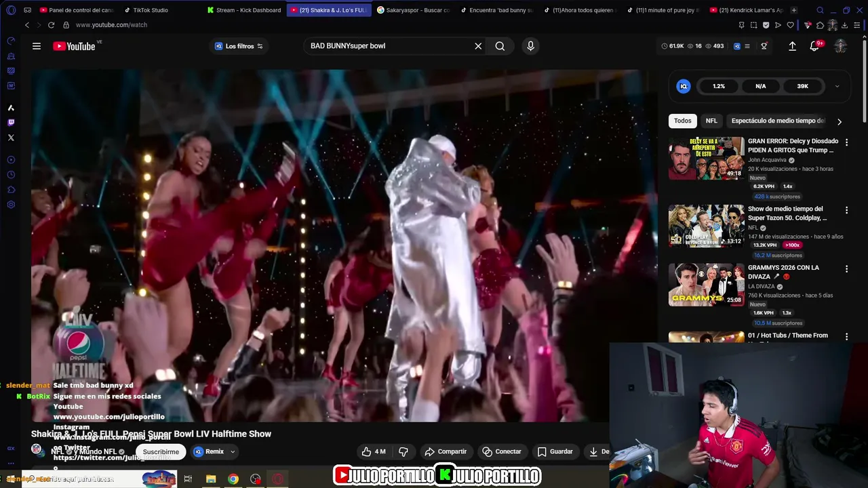The height and width of the screenshot is (488, 868).
Task: Open the browser downloads icon
Action: coord(844,25)
